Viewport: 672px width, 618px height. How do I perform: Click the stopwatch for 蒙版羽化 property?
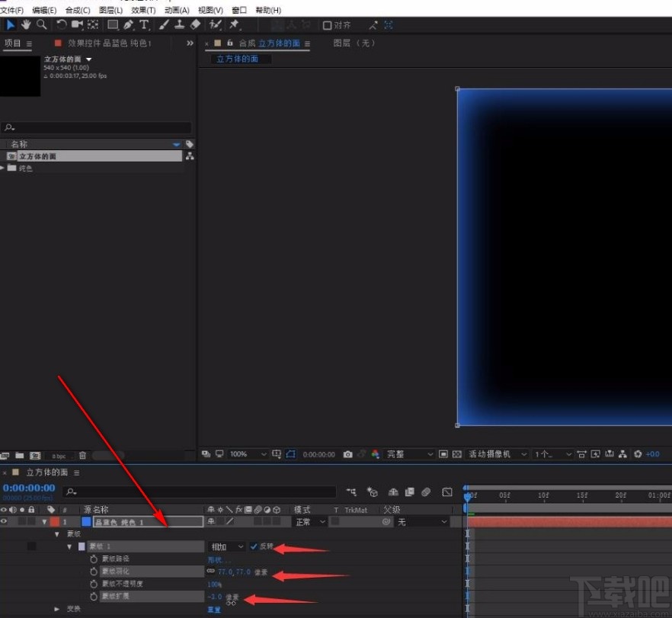pyautogui.click(x=92, y=572)
